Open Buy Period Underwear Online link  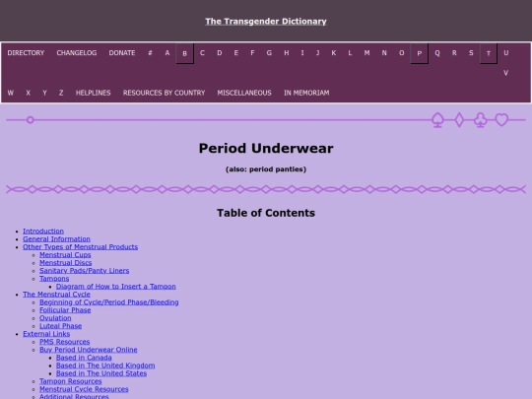pyautogui.click(x=89, y=350)
